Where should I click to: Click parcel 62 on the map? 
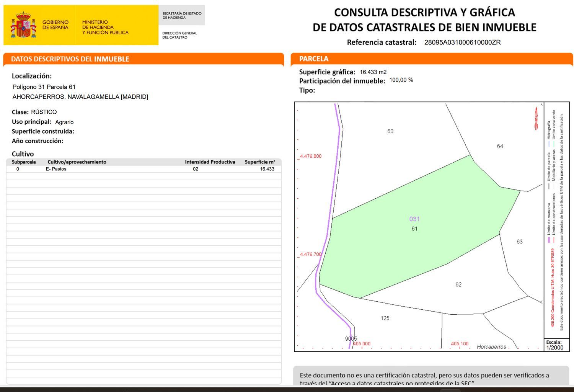[x=458, y=284]
